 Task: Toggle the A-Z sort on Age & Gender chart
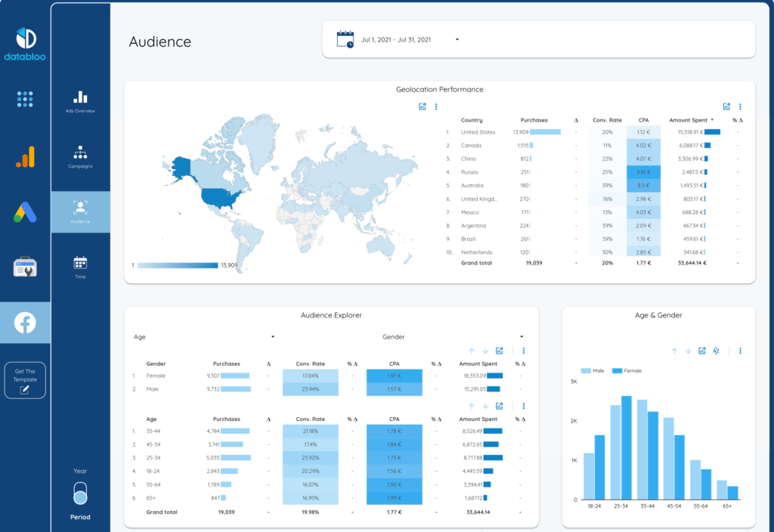(x=716, y=351)
